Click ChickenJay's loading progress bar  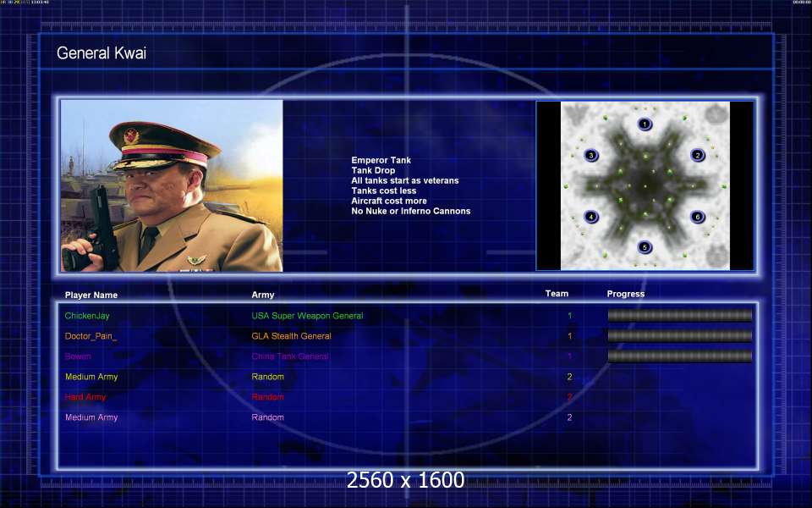(x=679, y=315)
